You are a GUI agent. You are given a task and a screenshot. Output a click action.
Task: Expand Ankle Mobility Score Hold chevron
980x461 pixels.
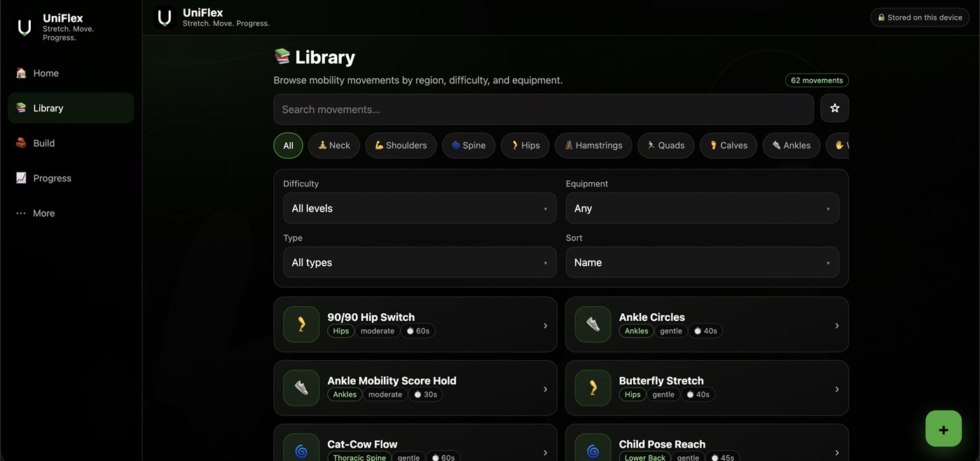coord(545,389)
